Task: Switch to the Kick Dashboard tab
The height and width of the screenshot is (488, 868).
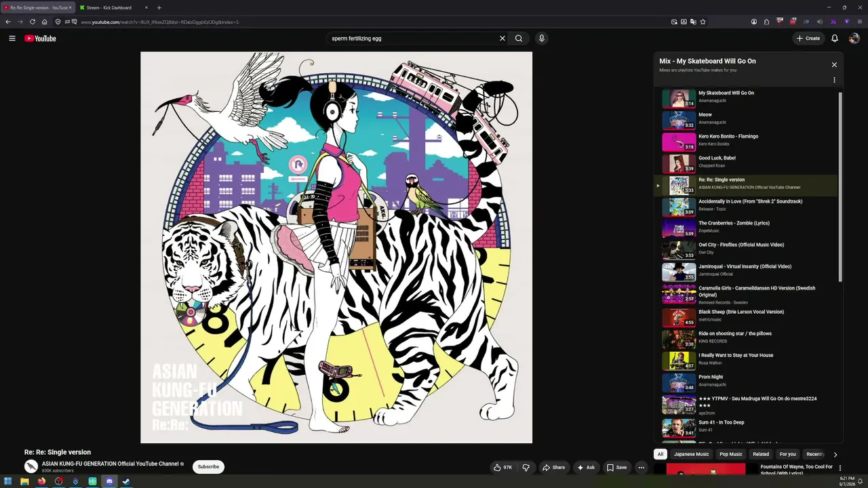Action: tap(113, 7)
